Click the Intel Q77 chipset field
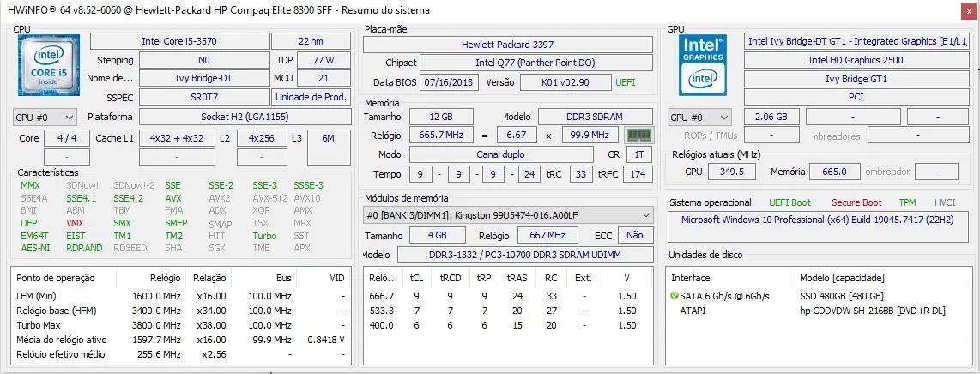This screenshot has height=374, width=980. point(535,63)
